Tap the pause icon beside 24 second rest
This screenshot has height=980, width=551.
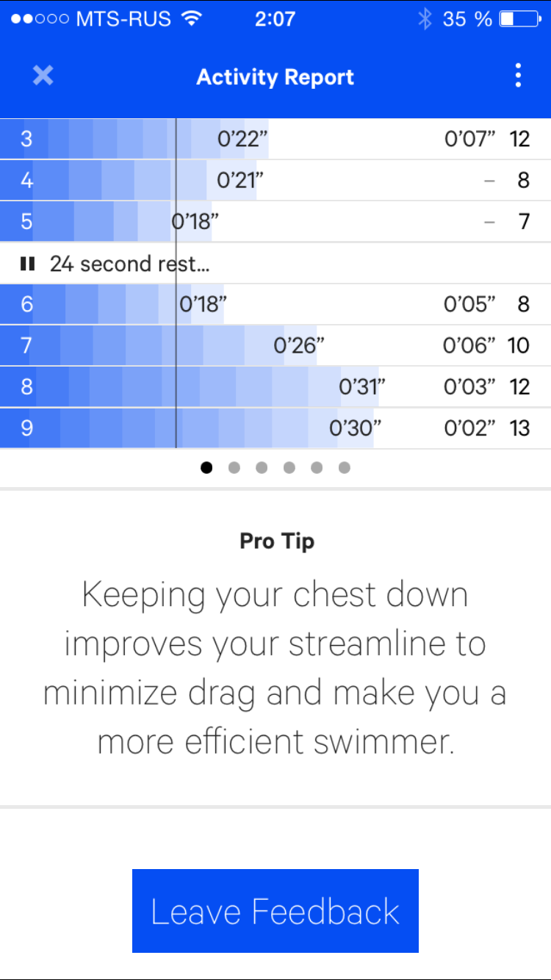pyautogui.click(x=27, y=264)
